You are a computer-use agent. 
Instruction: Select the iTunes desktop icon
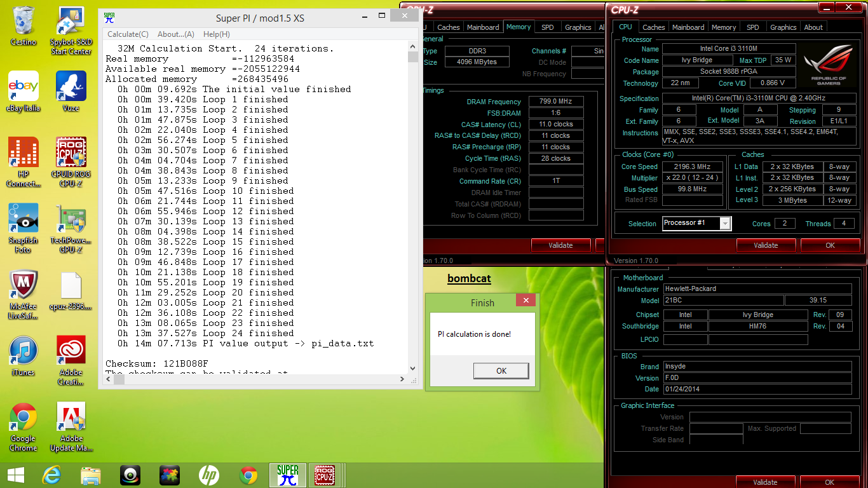(x=24, y=356)
